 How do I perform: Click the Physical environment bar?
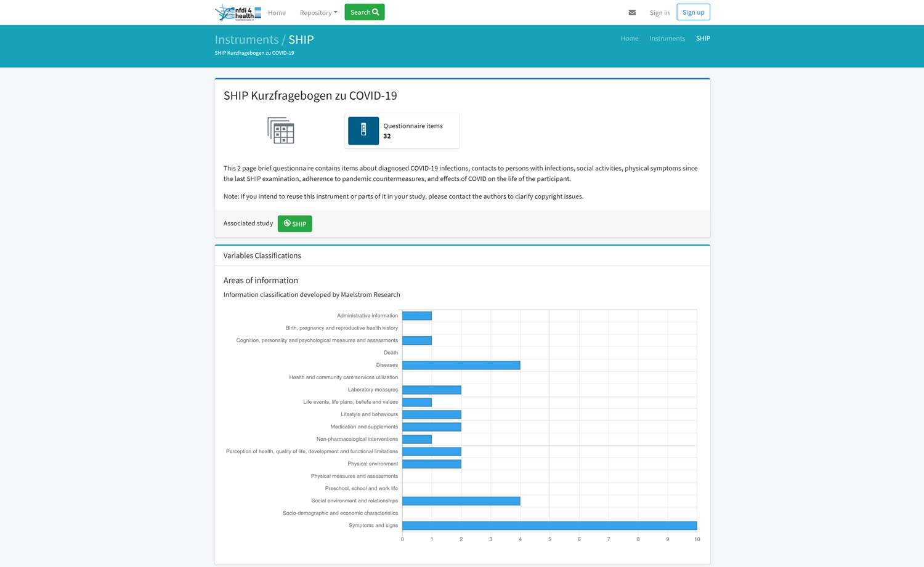tap(432, 464)
